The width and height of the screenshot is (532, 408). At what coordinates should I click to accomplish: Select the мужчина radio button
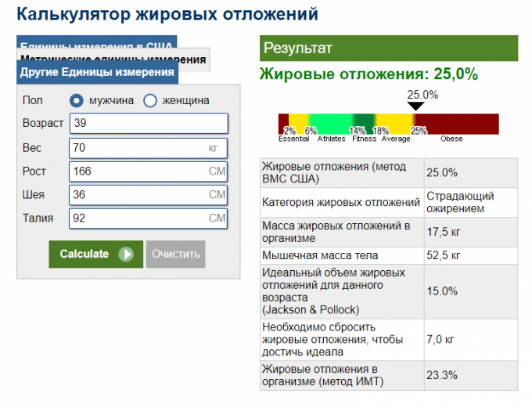(x=77, y=100)
